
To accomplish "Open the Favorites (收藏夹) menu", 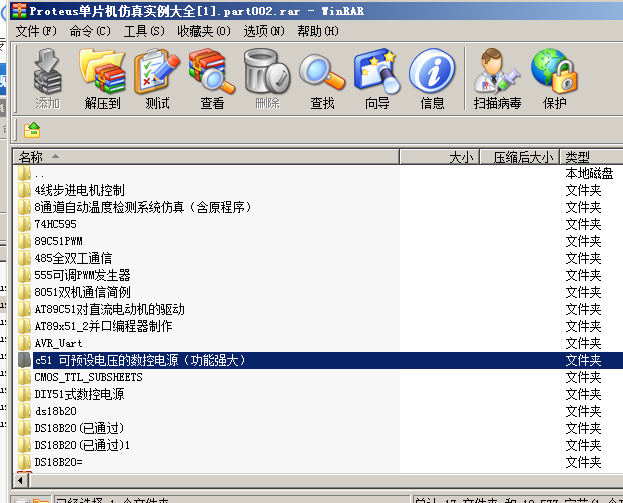I will pyautogui.click(x=204, y=31).
